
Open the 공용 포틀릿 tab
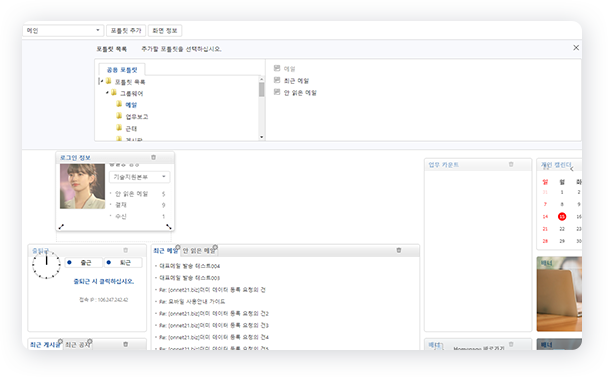point(122,70)
